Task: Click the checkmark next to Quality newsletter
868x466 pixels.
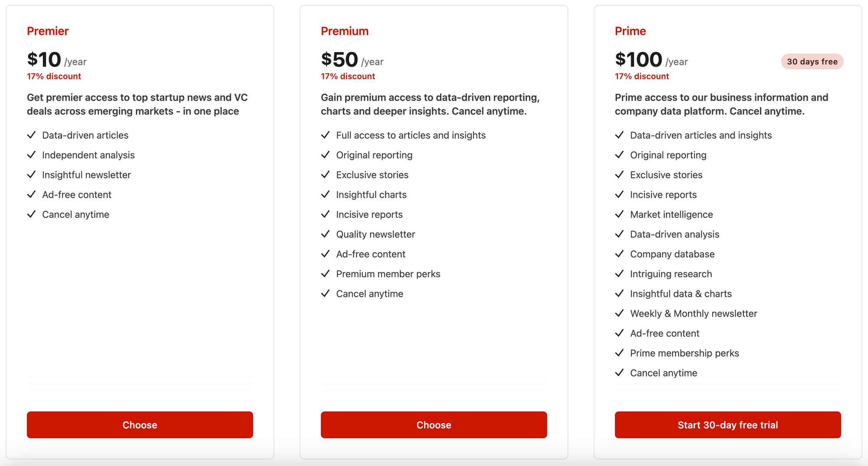Action: [x=325, y=234]
